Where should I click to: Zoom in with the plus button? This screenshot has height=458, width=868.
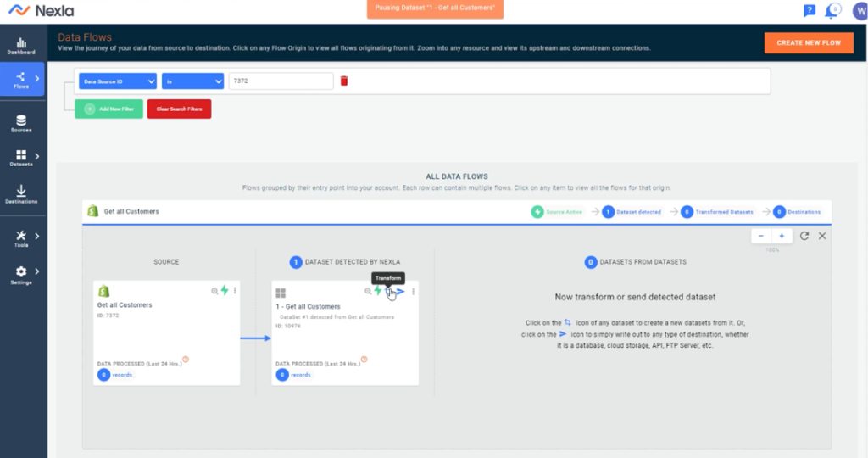point(781,236)
